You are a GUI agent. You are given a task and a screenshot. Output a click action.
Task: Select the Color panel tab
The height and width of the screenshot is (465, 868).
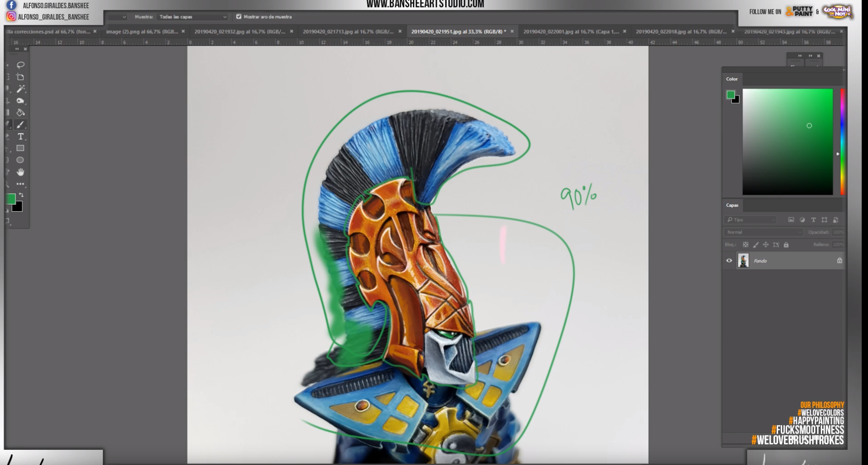[732, 79]
